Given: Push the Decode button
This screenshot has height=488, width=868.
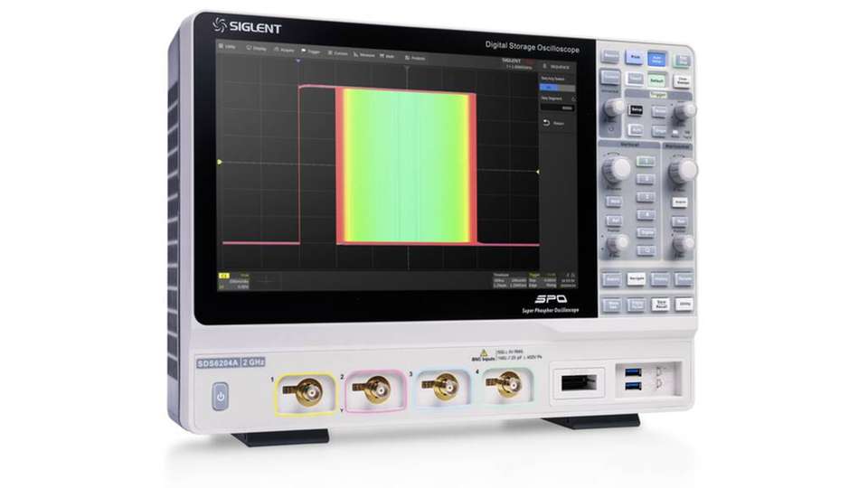Looking at the screenshot, I should click(684, 280).
